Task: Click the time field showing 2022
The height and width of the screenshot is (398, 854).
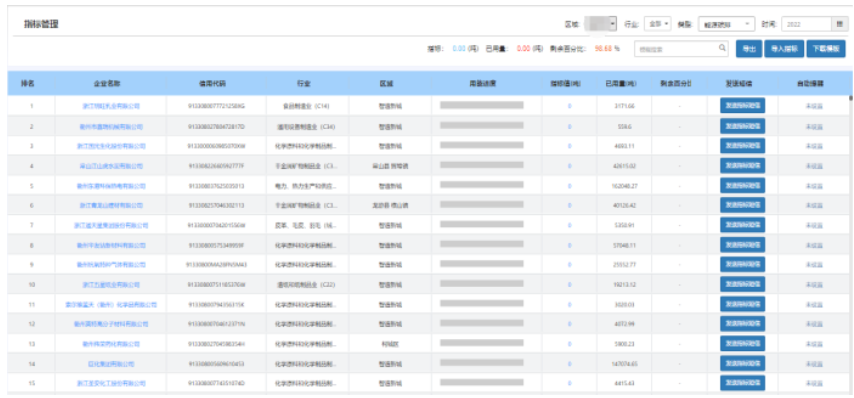Action: [x=807, y=24]
